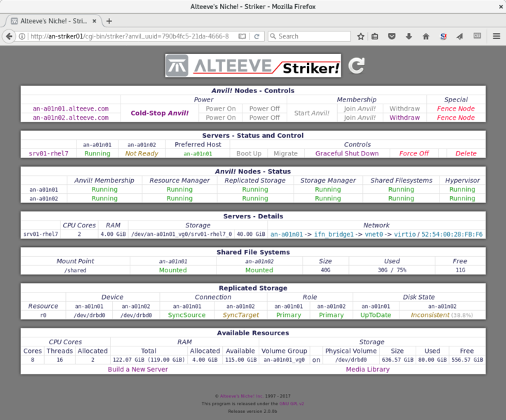Screen dimensions: 506x420
Task: Open the Media Library link
Action: 367,369
